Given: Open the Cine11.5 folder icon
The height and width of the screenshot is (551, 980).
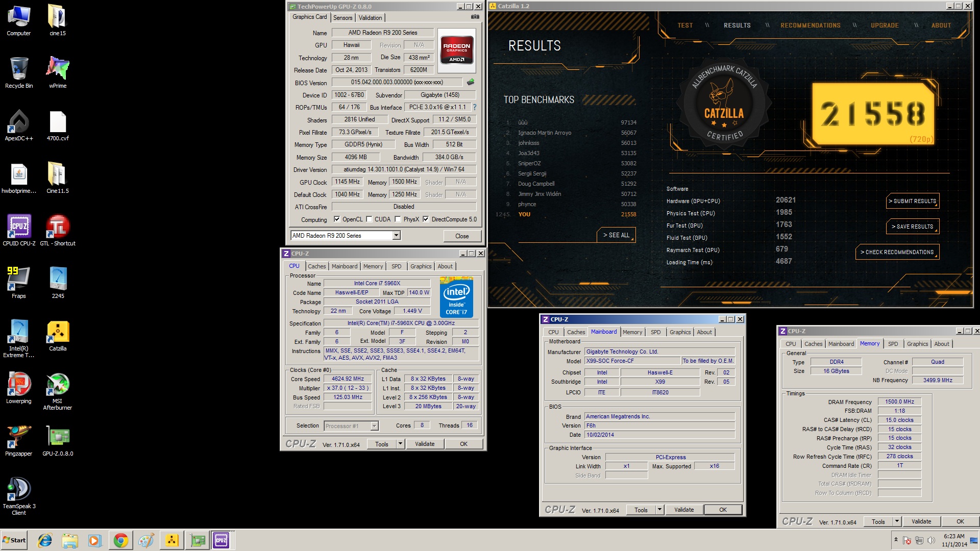Looking at the screenshot, I should point(58,178).
